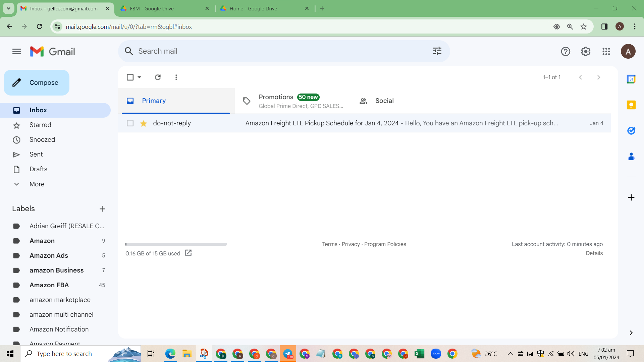Open the Terms link
644x362 pixels.
329,244
